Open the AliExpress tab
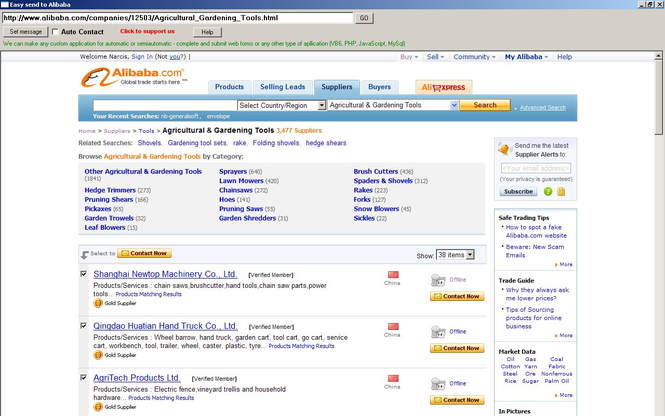The image size is (665, 416). tap(444, 87)
